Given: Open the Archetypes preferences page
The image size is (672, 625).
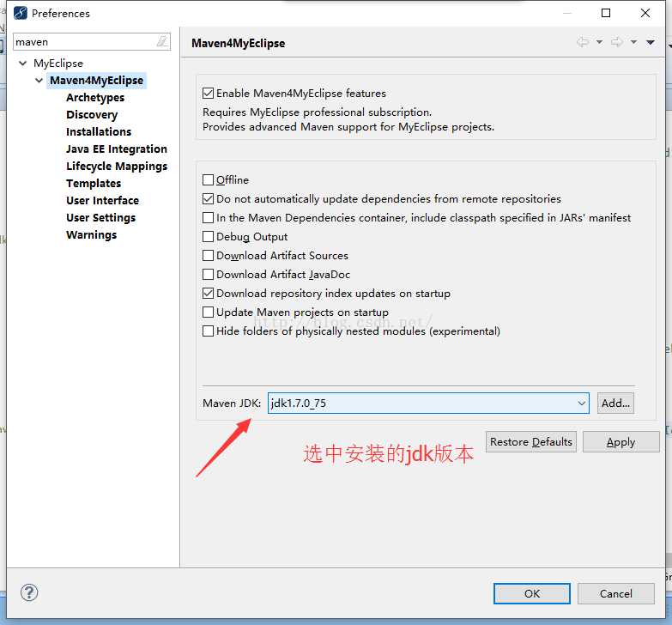Looking at the screenshot, I should (95, 98).
